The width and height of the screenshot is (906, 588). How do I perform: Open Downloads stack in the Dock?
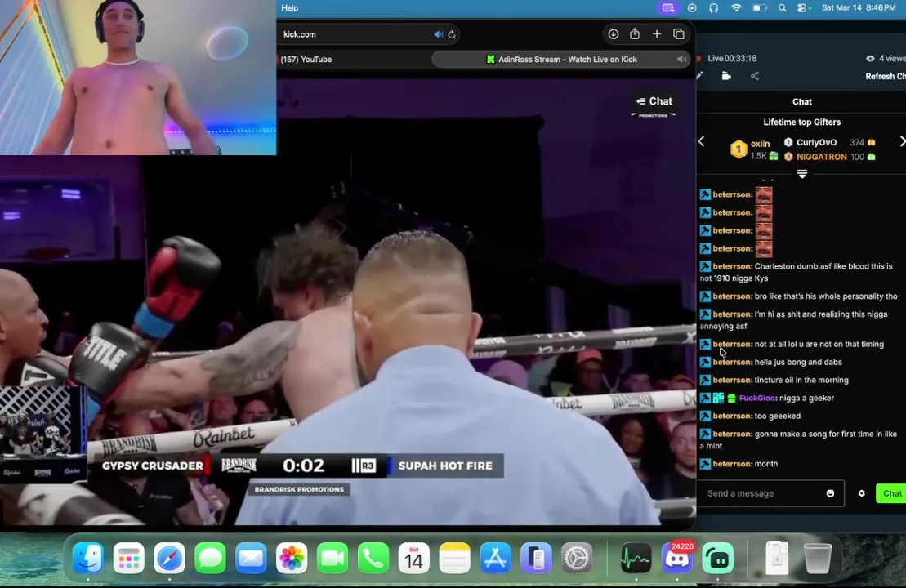(777, 558)
